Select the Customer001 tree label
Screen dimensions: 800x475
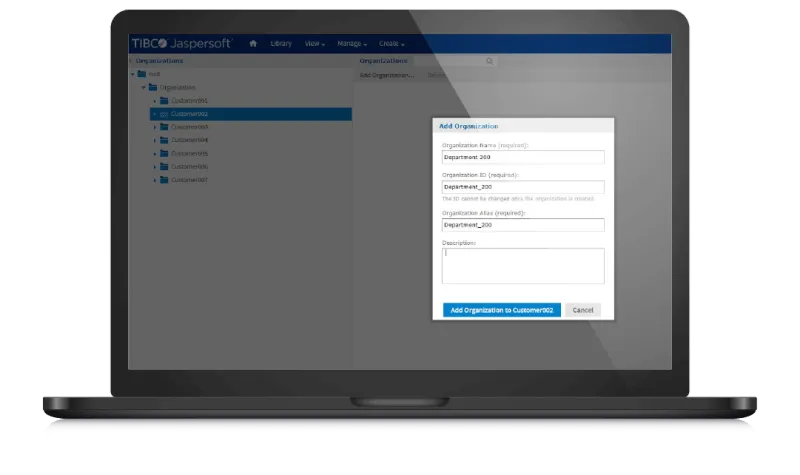point(189,101)
